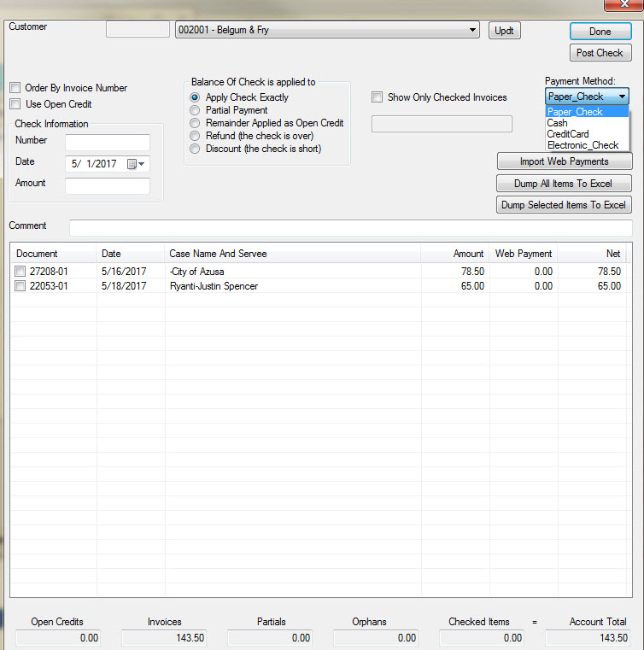Sort by the Amount column header
The image size is (644, 650).
(x=455, y=254)
